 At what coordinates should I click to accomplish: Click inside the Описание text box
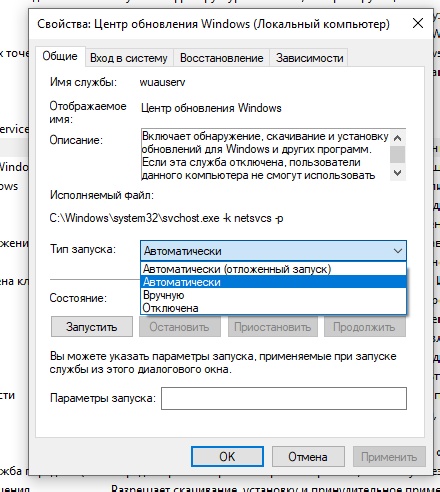pyautogui.click(x=265, y=155)
